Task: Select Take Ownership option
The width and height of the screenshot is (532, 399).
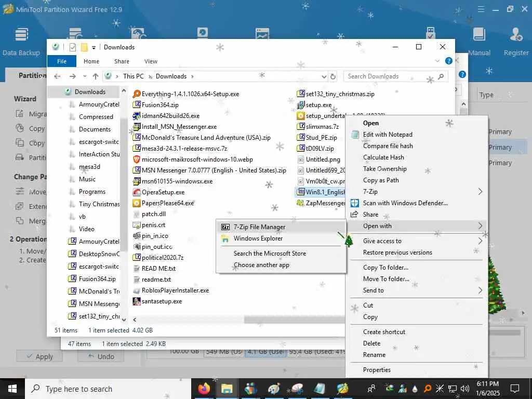Action: coord(417,169)
